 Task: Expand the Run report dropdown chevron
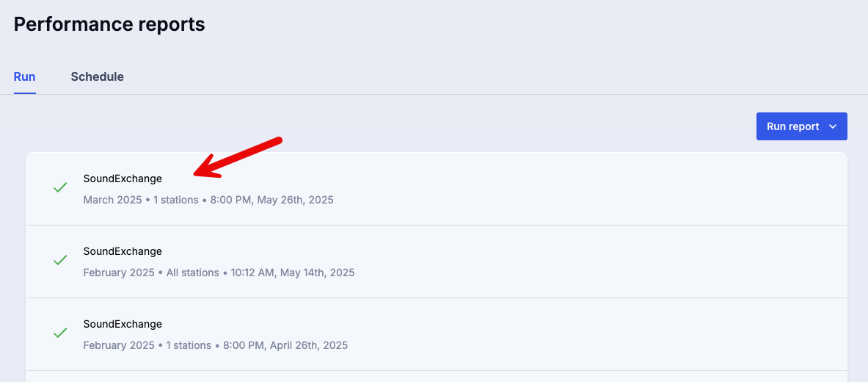pyautogui.click(x=833, y=126)
